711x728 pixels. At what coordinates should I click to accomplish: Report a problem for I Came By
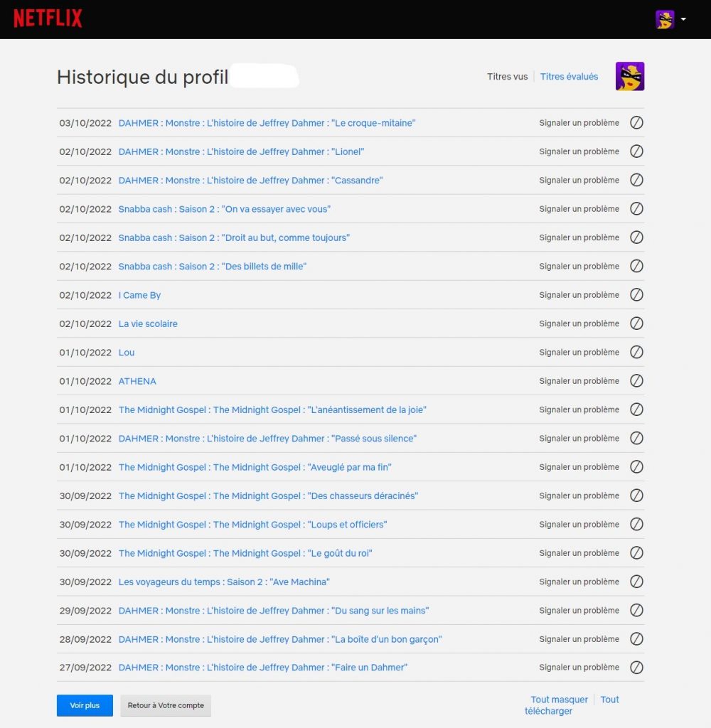click(579, 295)
